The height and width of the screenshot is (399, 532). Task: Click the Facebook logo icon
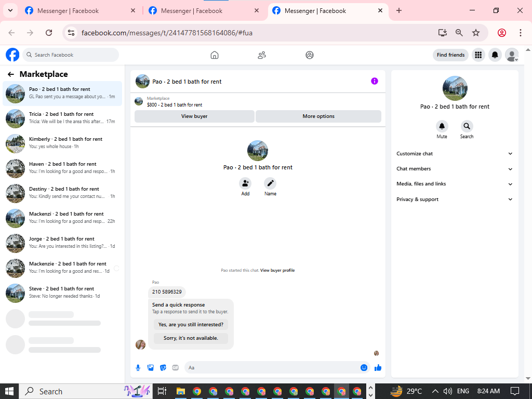coord(12,55)
